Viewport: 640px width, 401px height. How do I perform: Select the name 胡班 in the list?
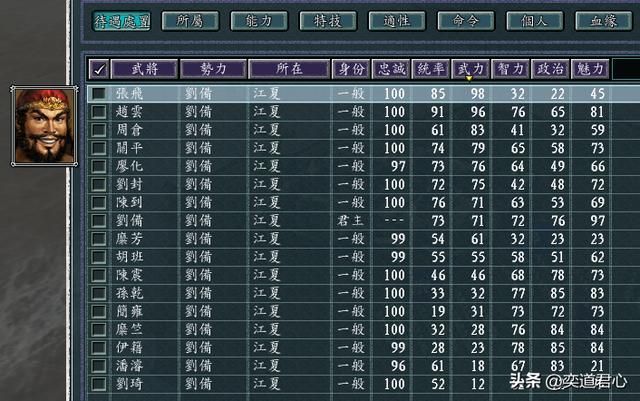(x=129, y=257)
